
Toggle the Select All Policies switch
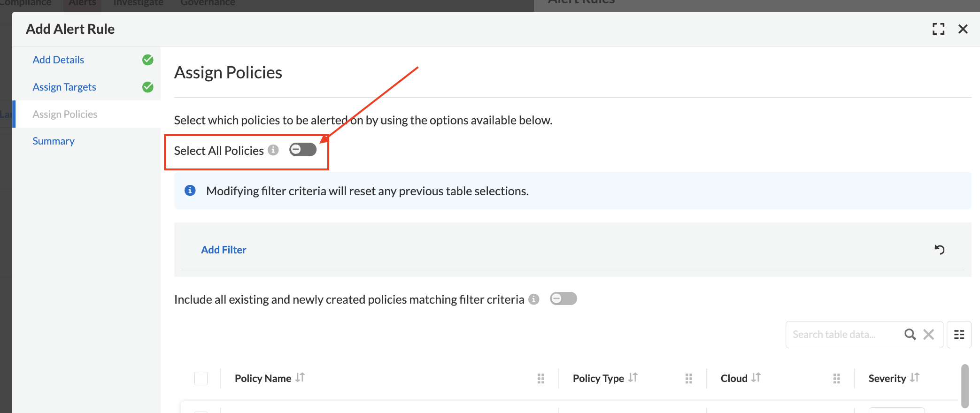(303, 150)
